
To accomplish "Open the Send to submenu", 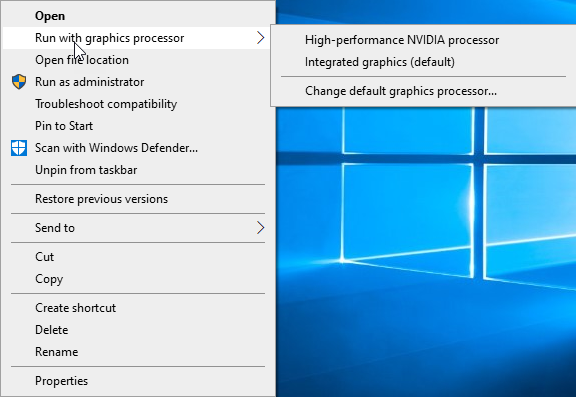I will pyautogui.click(x=138, y=228).
